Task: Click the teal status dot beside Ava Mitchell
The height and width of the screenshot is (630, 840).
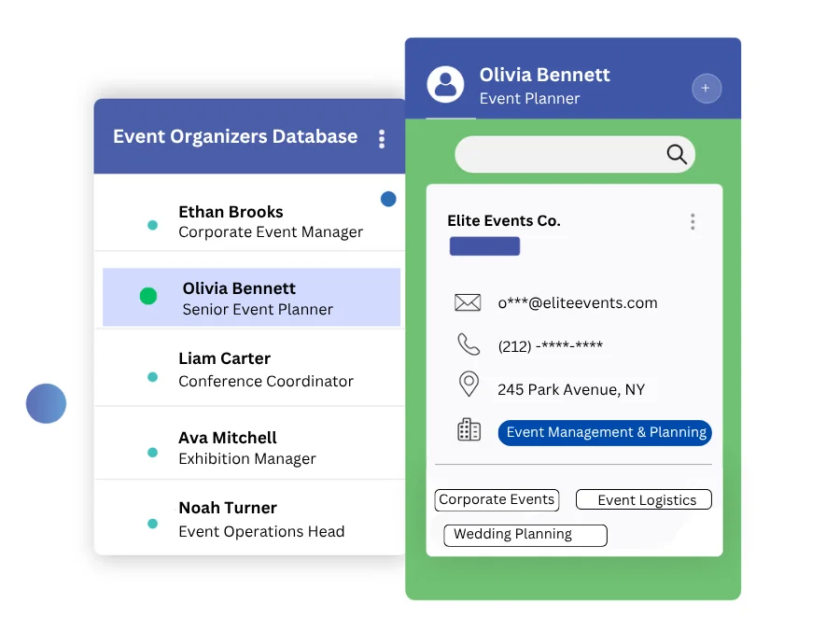Action: pyautogui.click(x=153, y=452)
